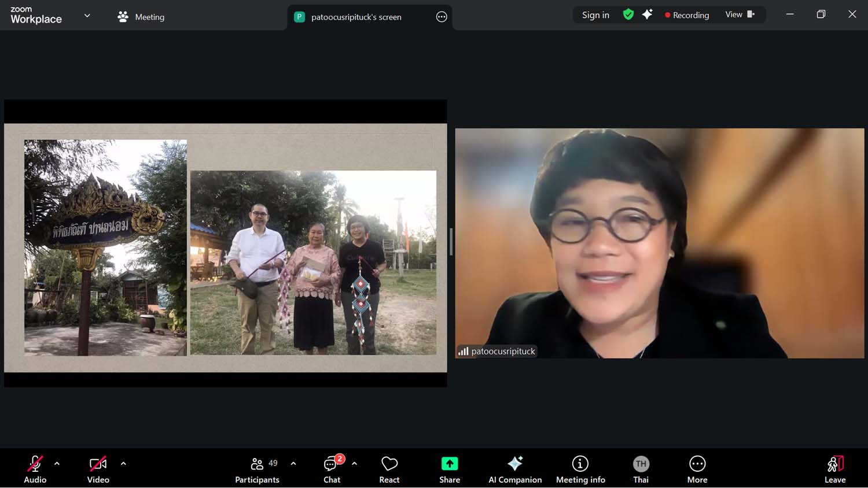Select the Meeting tab
The image size is (868, 488).
pos(141,17)
